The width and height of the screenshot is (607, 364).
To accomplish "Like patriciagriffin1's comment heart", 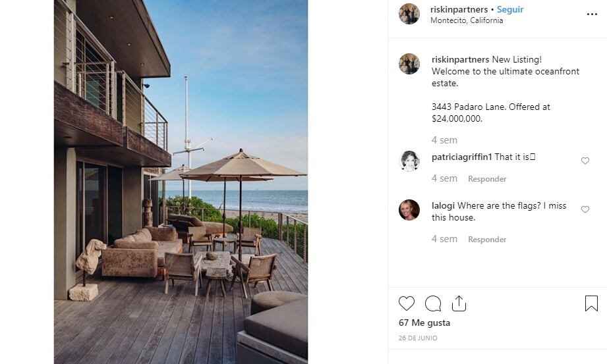I will coord(585,161).
